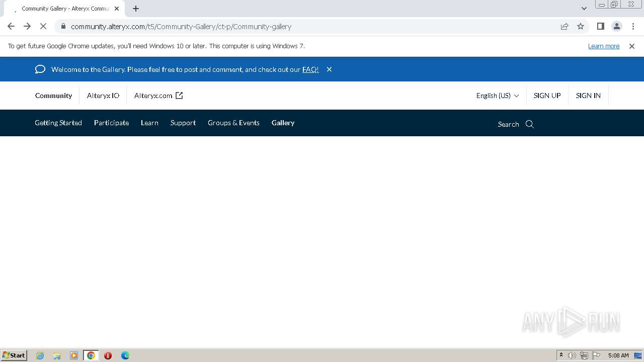Click the Show desktop tray icon
The image size is (644, 362).
638,355
